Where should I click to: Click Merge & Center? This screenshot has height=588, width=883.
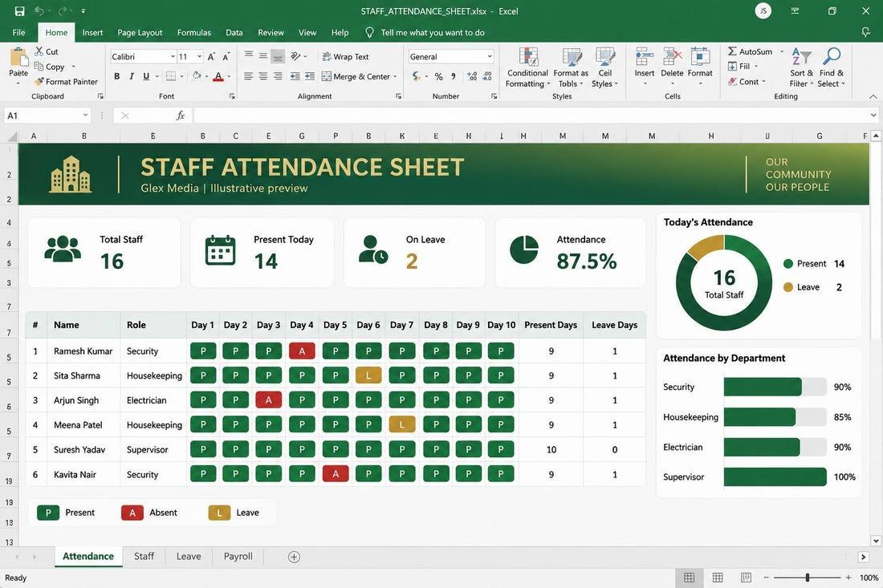pos(356,76)
